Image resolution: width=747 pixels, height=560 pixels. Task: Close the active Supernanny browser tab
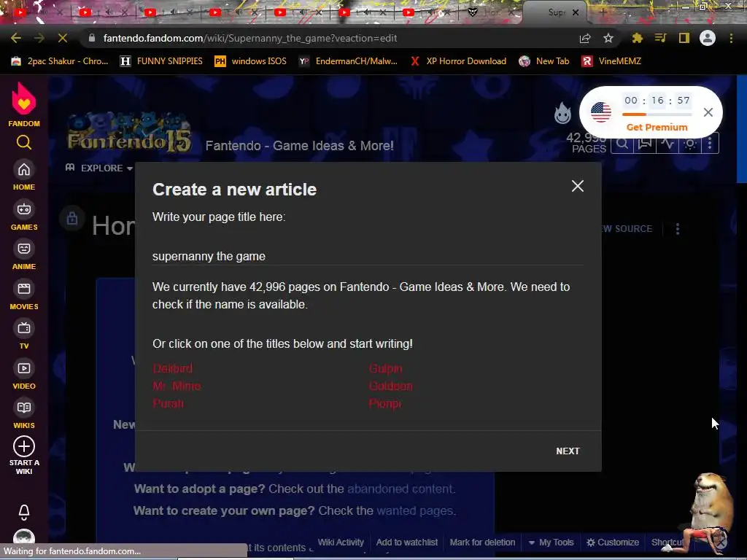[x=576, y=12]
